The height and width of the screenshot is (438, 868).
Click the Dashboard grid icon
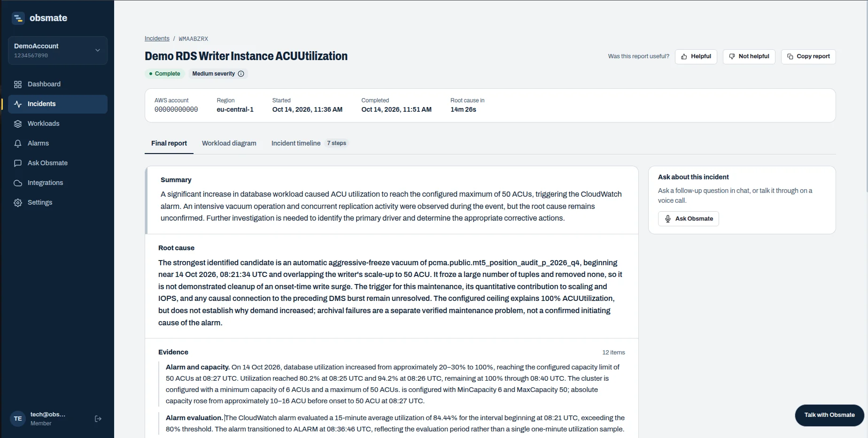coord(18,85)
